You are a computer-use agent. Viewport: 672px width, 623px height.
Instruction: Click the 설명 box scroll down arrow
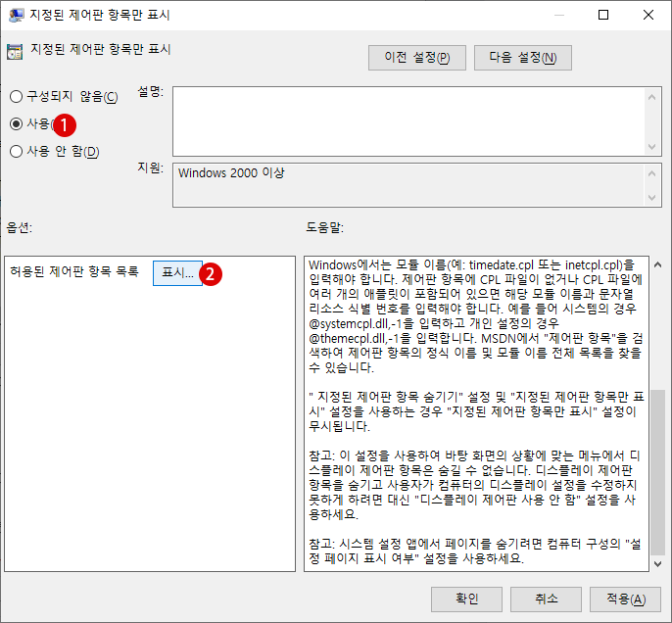click(x=651, y=147)
